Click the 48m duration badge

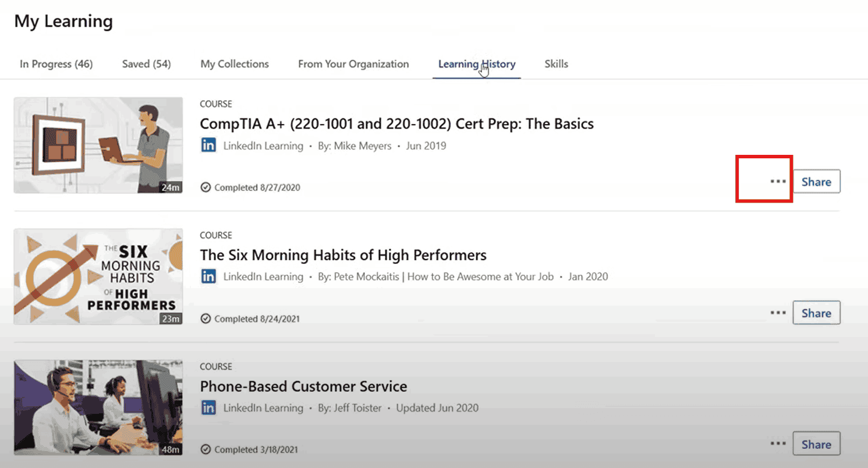click(x=171, y=450)
